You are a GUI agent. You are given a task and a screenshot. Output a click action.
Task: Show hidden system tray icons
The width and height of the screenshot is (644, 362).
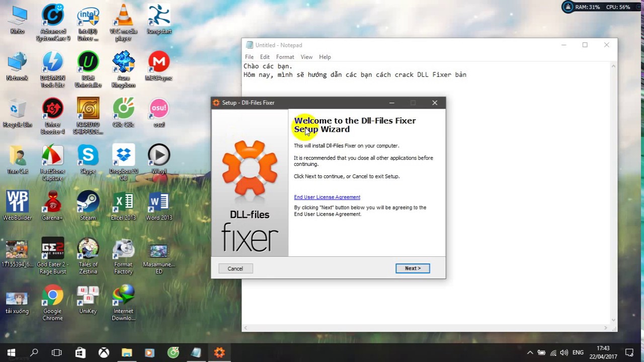530,352
